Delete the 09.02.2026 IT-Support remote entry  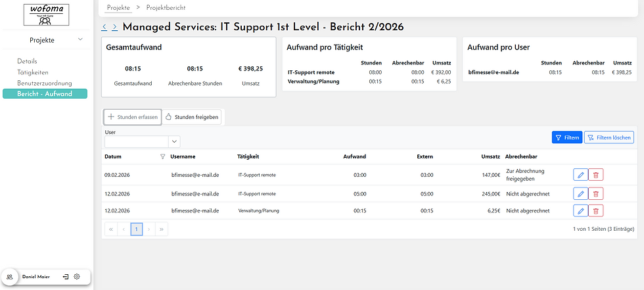(x=595, y=174)
